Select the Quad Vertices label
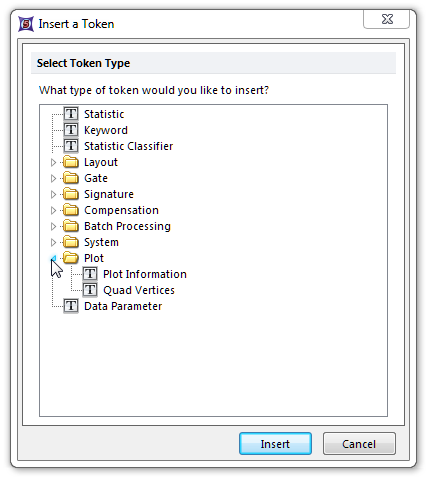 pyautogui.click(x=139, y=290)
